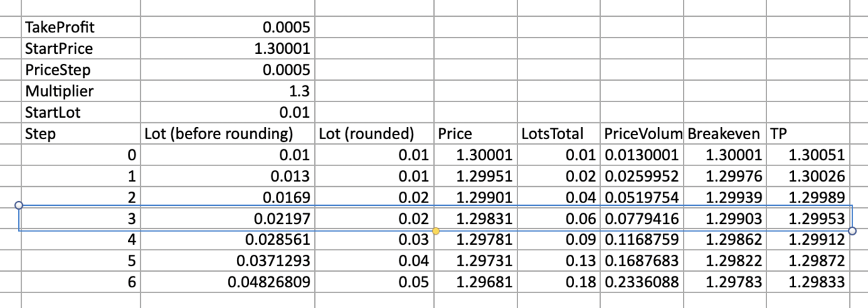Viewport: 868px width, 308px height.
Task: Select LotsTotal cell 0.06
Action: (560, 219)
